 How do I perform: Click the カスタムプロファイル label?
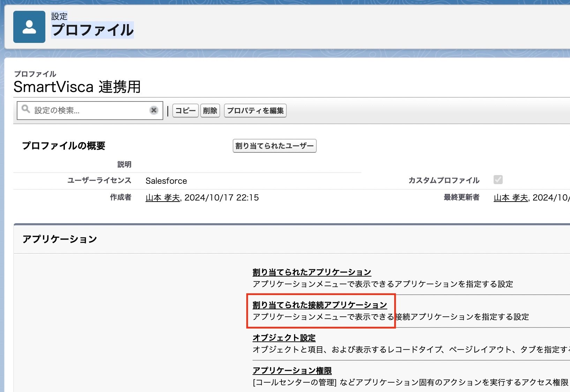444,180
